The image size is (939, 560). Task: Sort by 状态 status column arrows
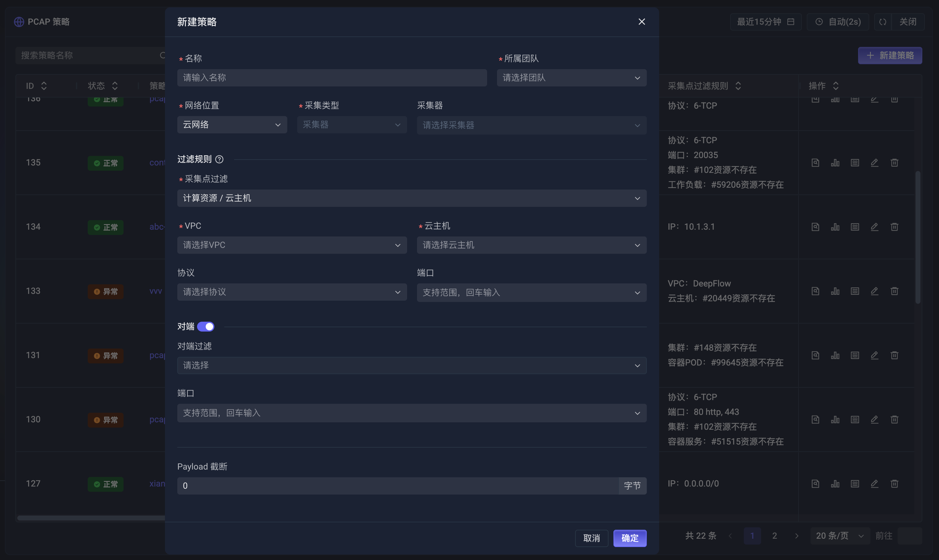coord(115,86)
